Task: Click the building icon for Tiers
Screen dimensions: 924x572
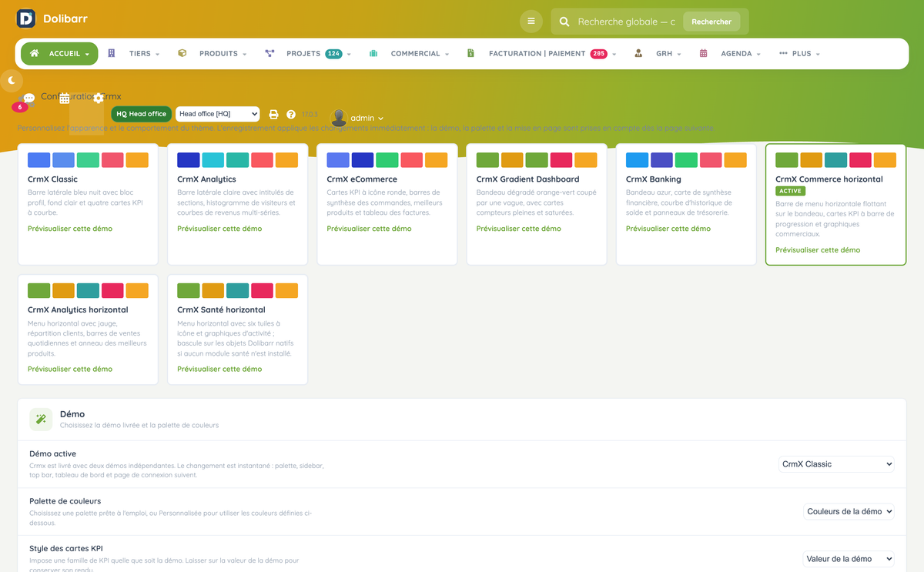Action: [x=112, y=53]
